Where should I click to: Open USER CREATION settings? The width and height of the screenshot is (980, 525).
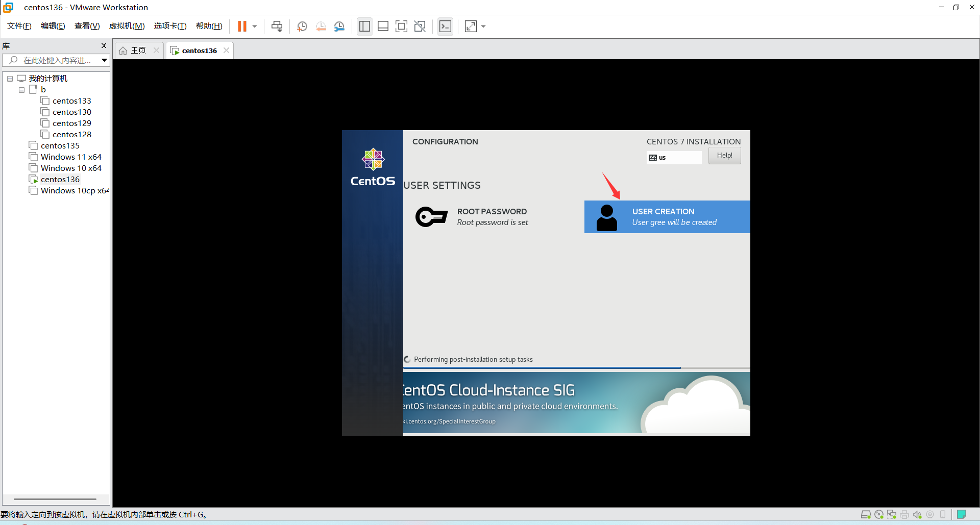tap(667, 217)
